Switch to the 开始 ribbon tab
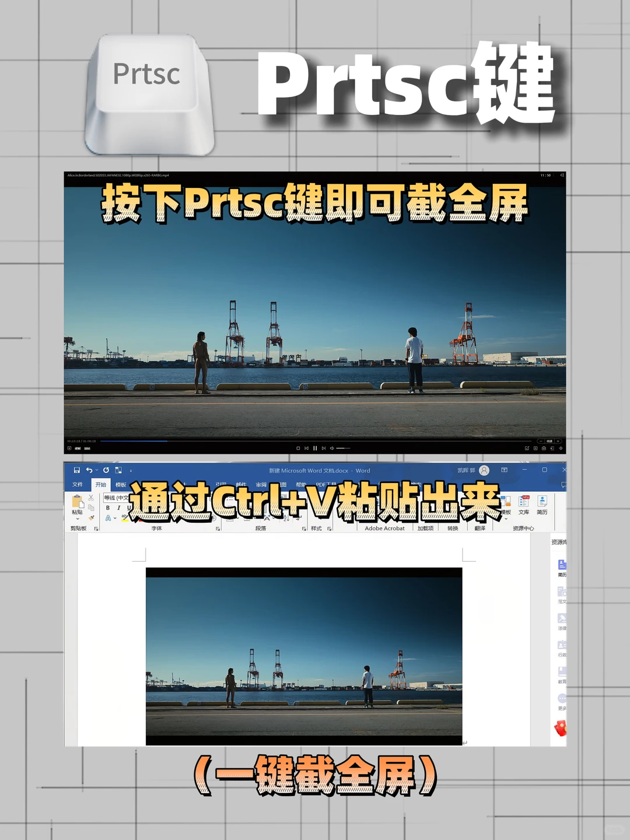The height and width of the screenshot is (840, 630). tap(102, 484)
